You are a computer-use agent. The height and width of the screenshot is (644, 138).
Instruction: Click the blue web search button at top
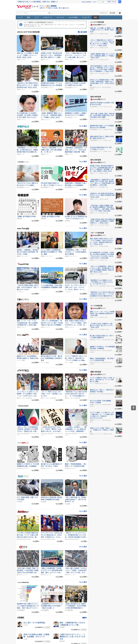(120, 2)
